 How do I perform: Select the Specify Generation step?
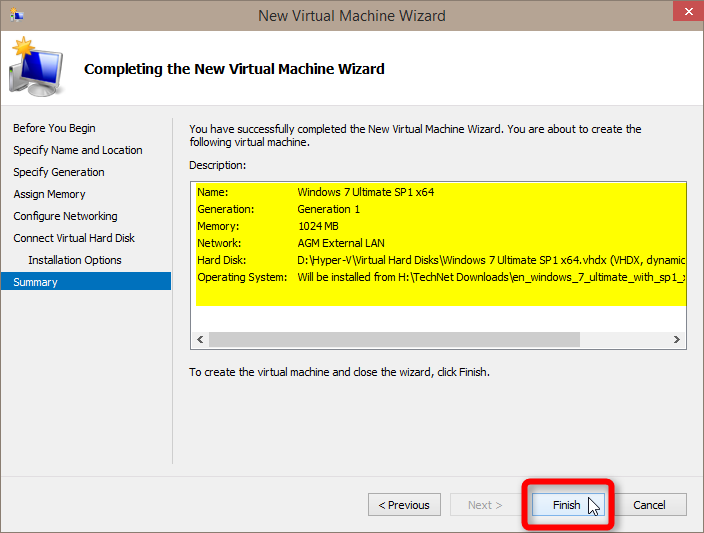59,172
